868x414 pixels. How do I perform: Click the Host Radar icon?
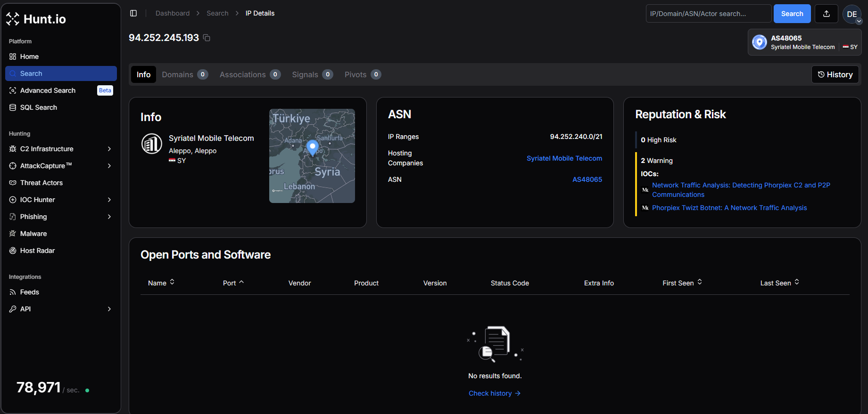point(13,251)
